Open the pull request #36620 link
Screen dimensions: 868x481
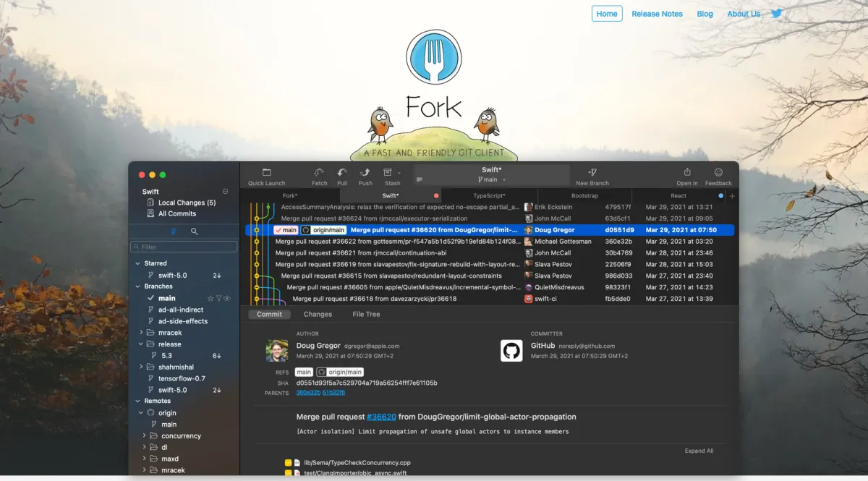[x=381, y=417]
